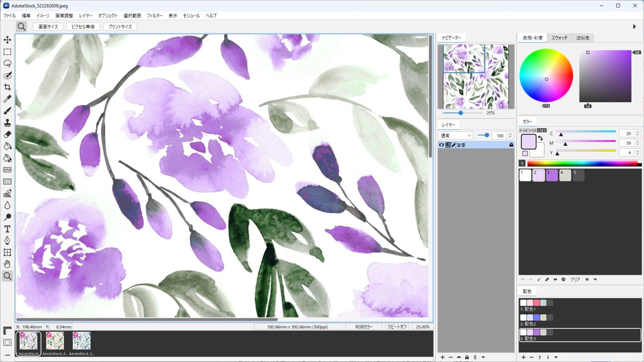Expand the 配色 panel options arrow
Image resolution: width=644 pixels, height=362 pixels.
tap(556, 357)
